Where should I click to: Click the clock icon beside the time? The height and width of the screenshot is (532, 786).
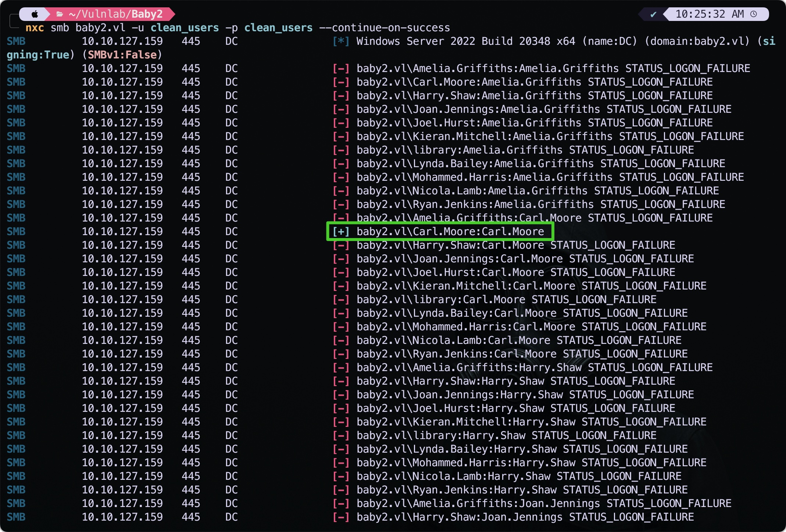click(754, 14)
